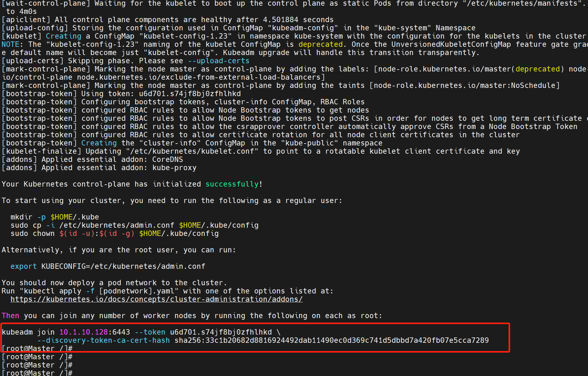
Task: Click the "--token" flag in the join command
Action: click(150, 332)
